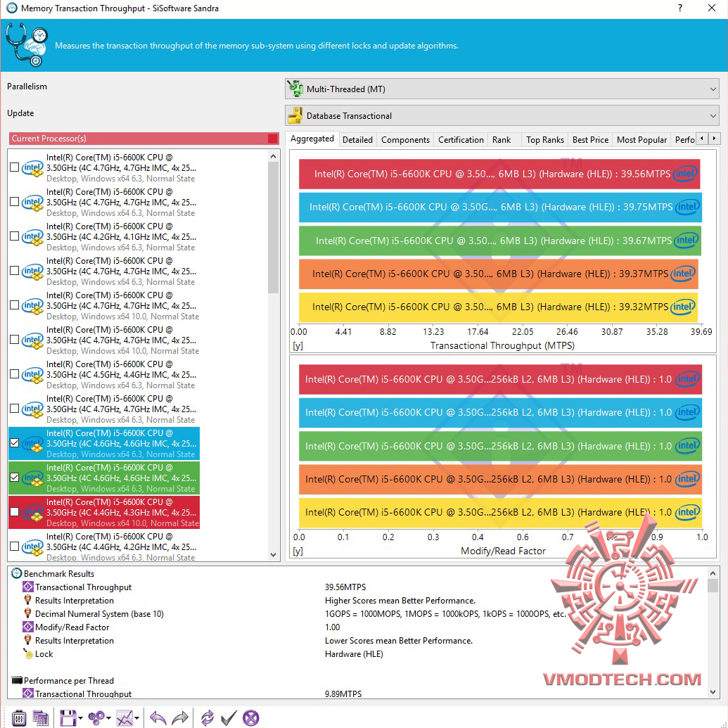Click the Performance per Thread icon
Viewport: 728px width, 728px height.
tap(17, 680)
